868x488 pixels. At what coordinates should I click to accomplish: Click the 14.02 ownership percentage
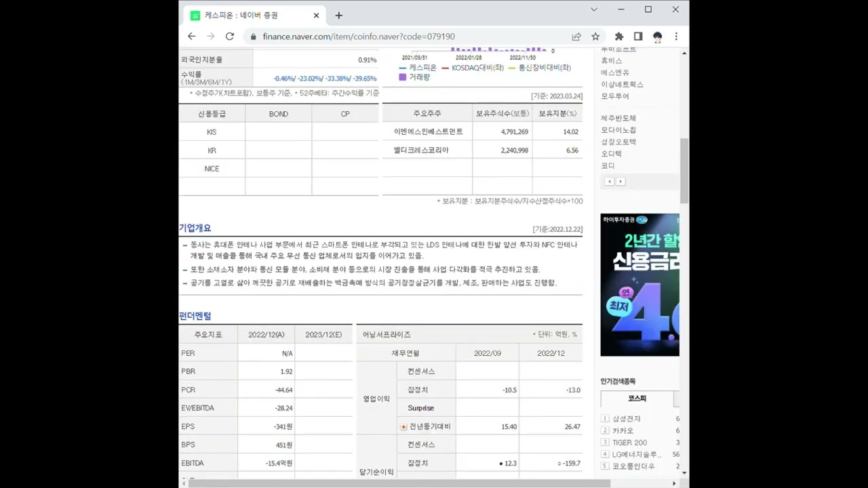[x=570, y=132]
